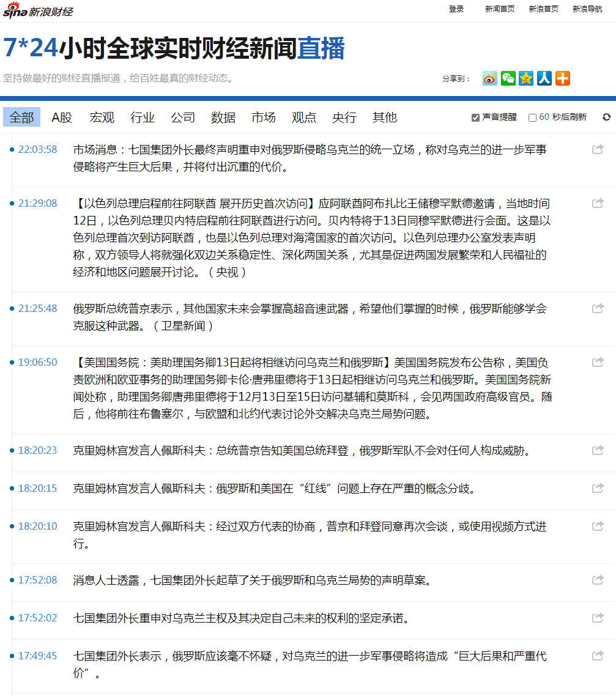Click text 七国集团外长表示 “巨大后果和严重代价”

click(310, 664)
